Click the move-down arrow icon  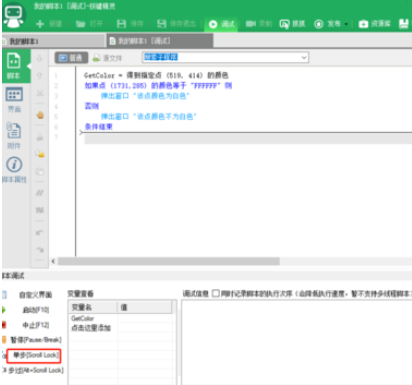39,59
